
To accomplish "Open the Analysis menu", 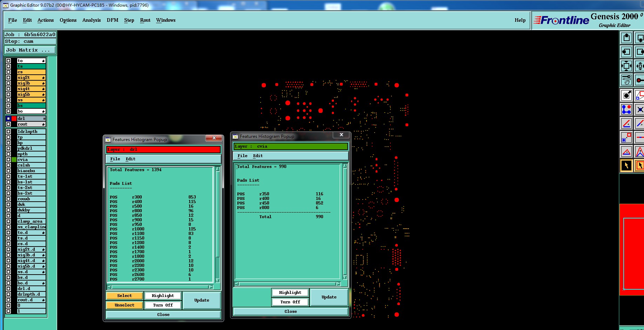I will [x=92, y=20].
